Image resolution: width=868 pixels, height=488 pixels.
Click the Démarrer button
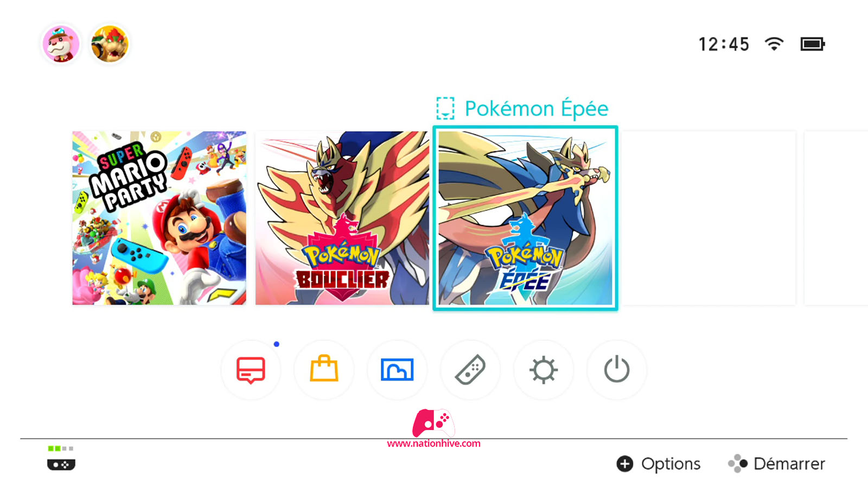pos(776,464)
